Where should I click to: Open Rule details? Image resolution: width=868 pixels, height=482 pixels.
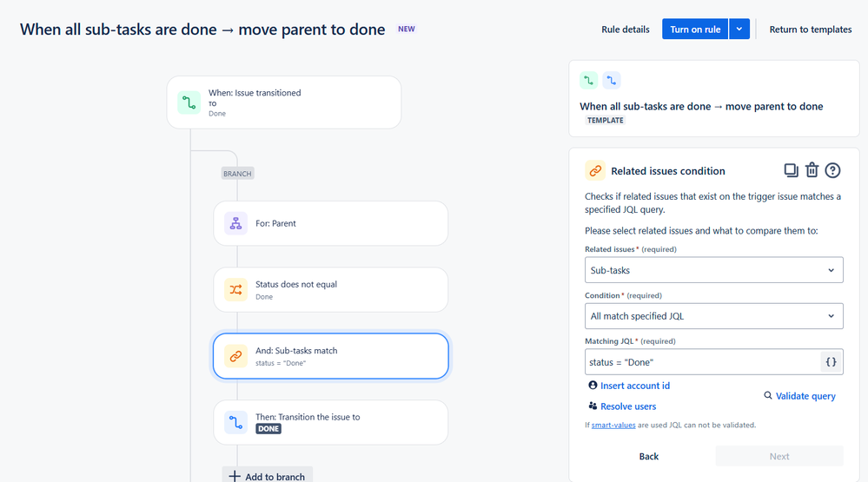click(x=626, y=30)
